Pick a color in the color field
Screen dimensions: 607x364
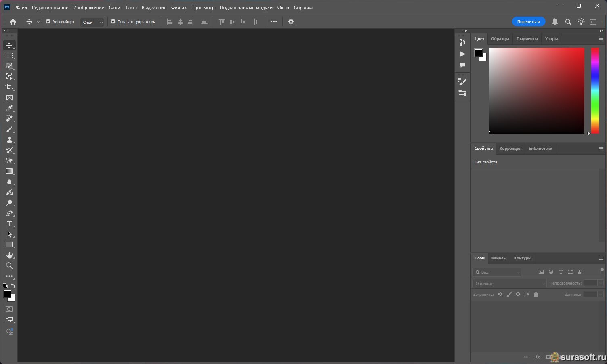(x=537, y=90)
